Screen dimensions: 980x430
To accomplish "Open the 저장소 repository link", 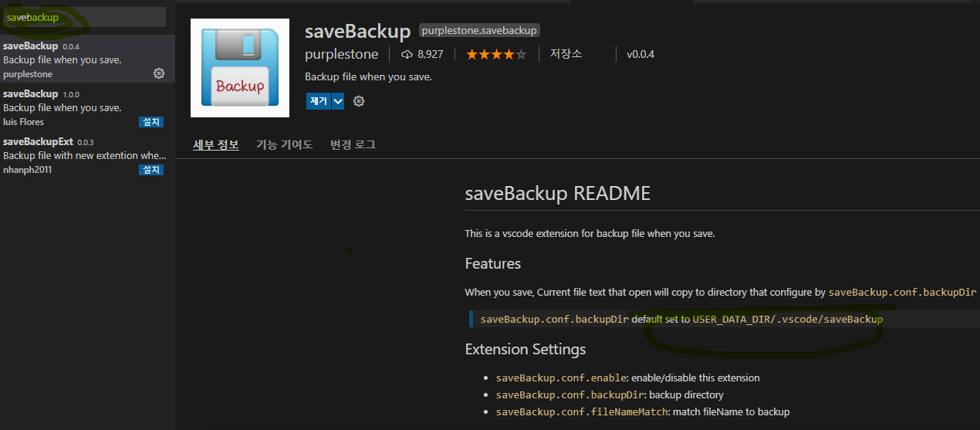I will pos(566,54).
